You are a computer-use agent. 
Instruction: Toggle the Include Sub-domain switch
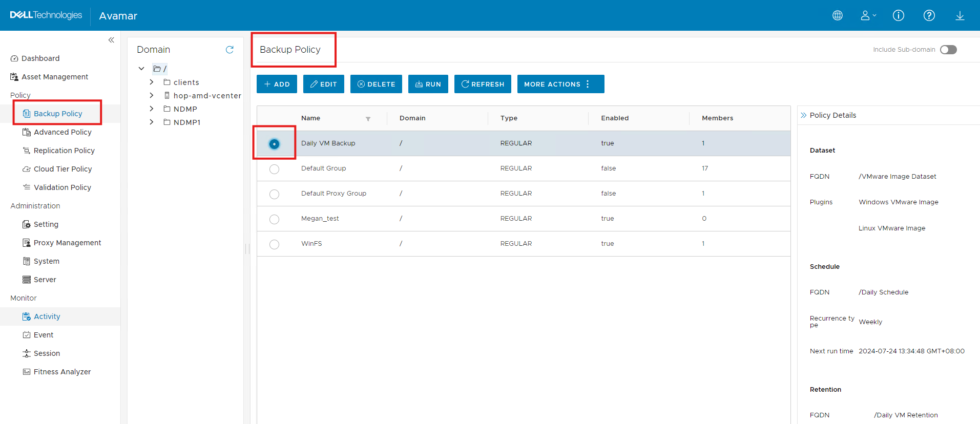pos(948,50)
